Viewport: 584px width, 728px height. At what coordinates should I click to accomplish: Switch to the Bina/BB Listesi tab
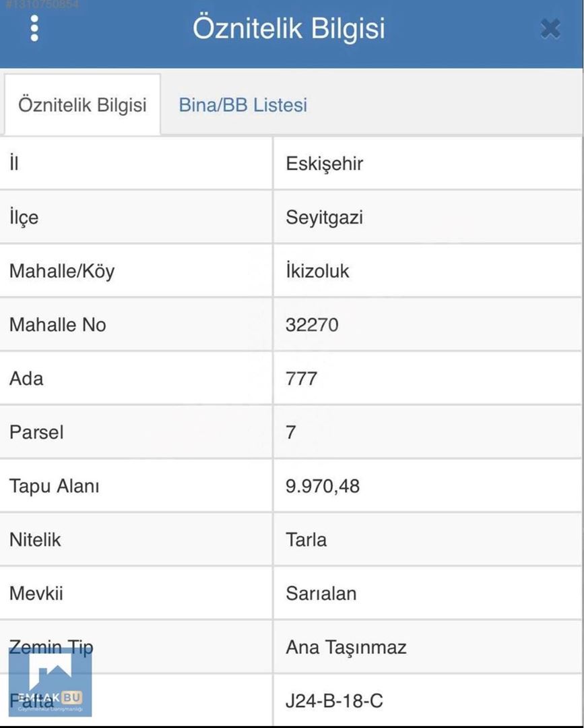(x=242, y=105)
